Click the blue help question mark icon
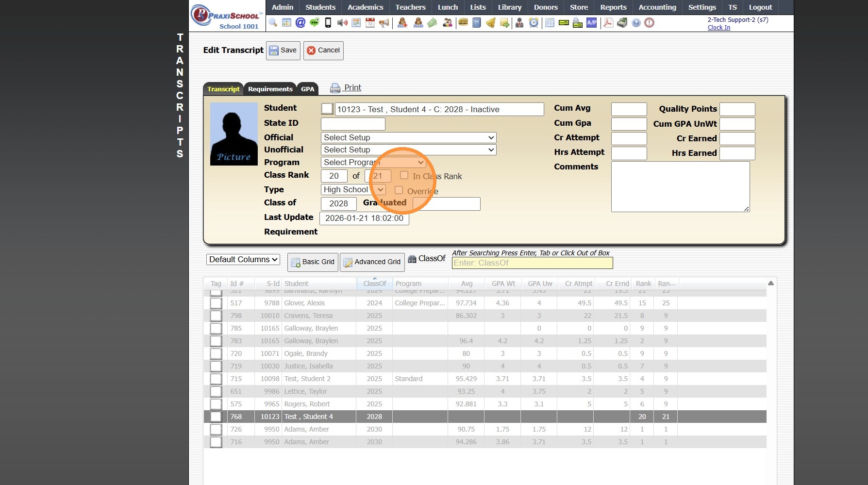 pos(636,23)
